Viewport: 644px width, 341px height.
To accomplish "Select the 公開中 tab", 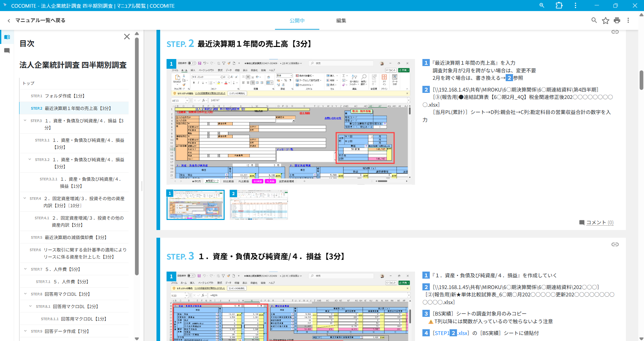I will tap(297, 20).
